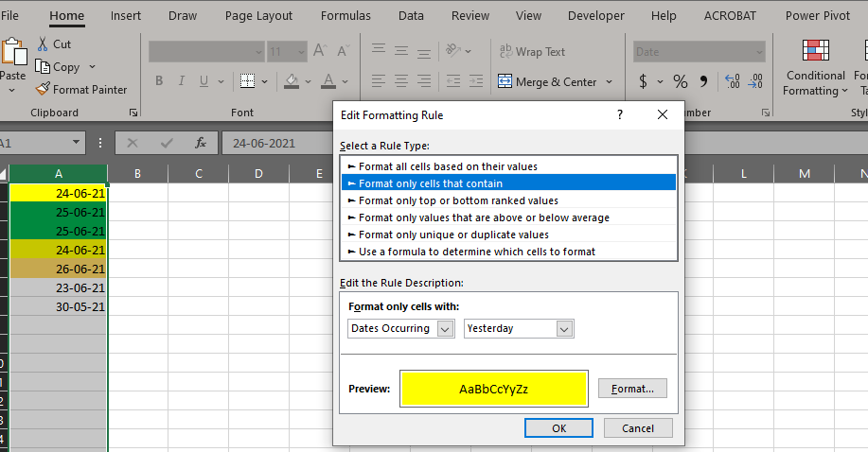Click the Cut scissors icon
Image resolution: width=868 pixels, height=452 pixels.
click(x=43, y=44)
